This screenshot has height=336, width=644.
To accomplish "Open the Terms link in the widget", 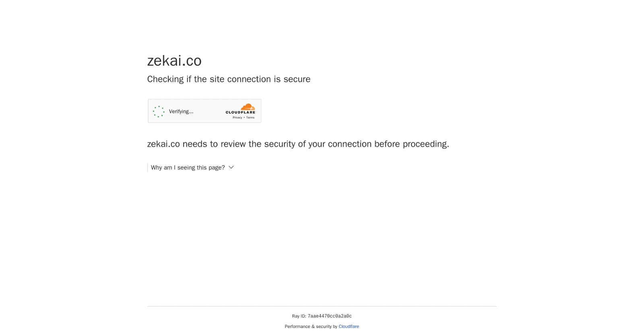I will (x=250, y=118).
